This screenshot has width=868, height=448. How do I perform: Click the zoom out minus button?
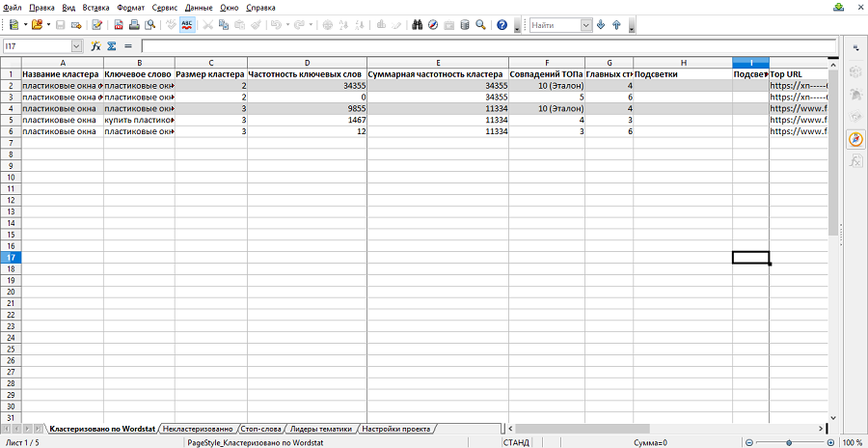pos(749,442)
